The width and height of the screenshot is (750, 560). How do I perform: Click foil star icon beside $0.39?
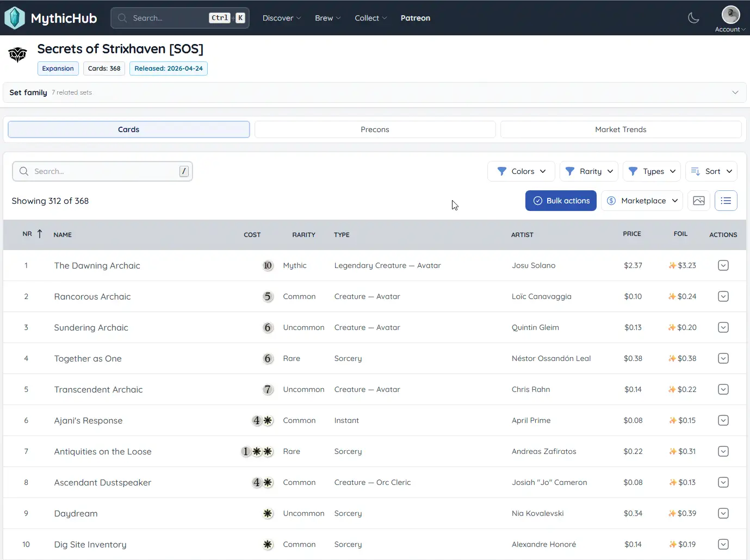point(673,513)
